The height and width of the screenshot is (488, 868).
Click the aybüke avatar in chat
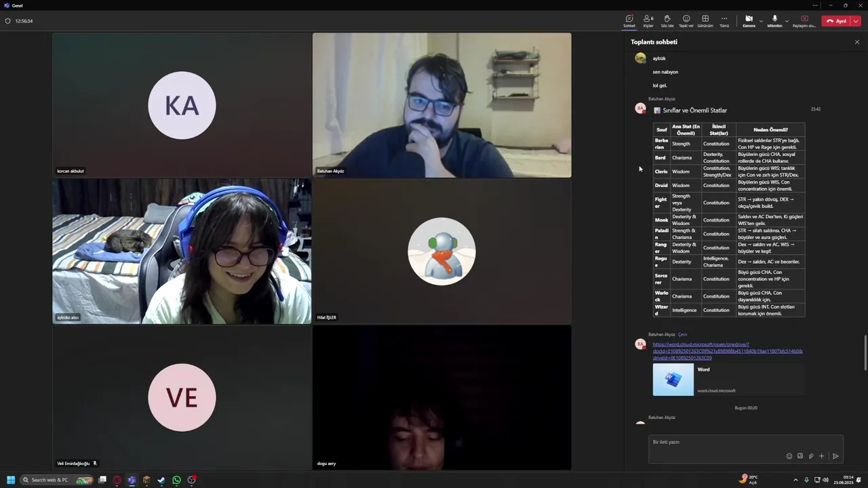(640, 58)
